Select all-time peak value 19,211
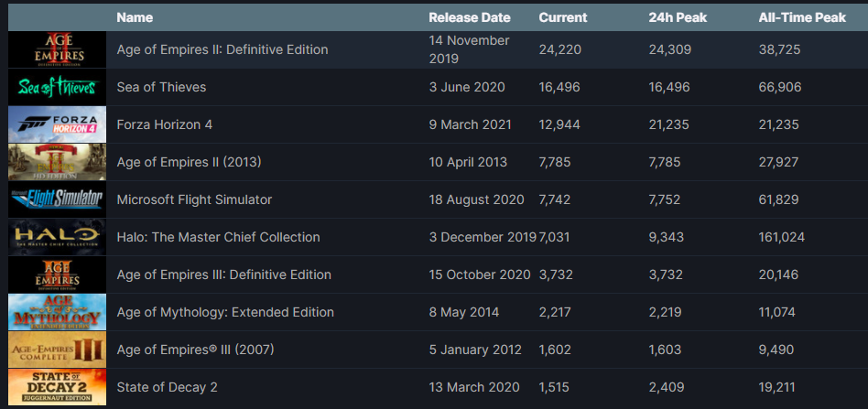Viewport: 868px width, 409px height. coord(776,387)
